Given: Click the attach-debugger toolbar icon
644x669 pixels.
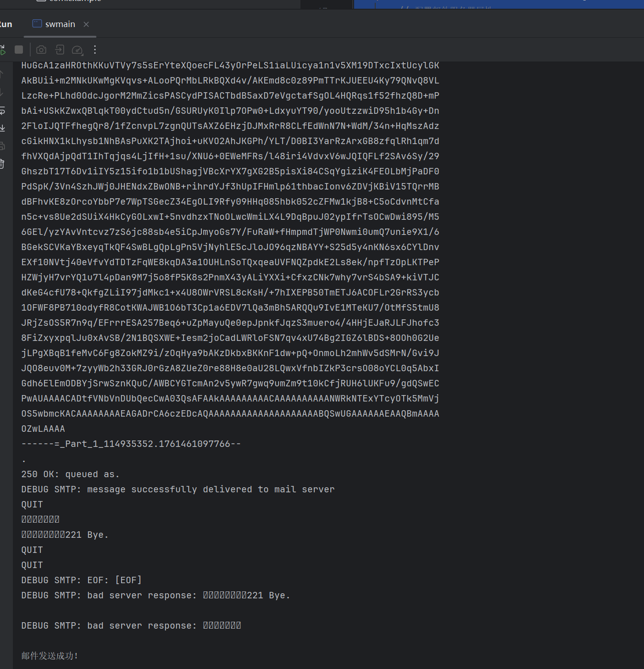Looking at the screenshot, I should click(x=60, y=50).
